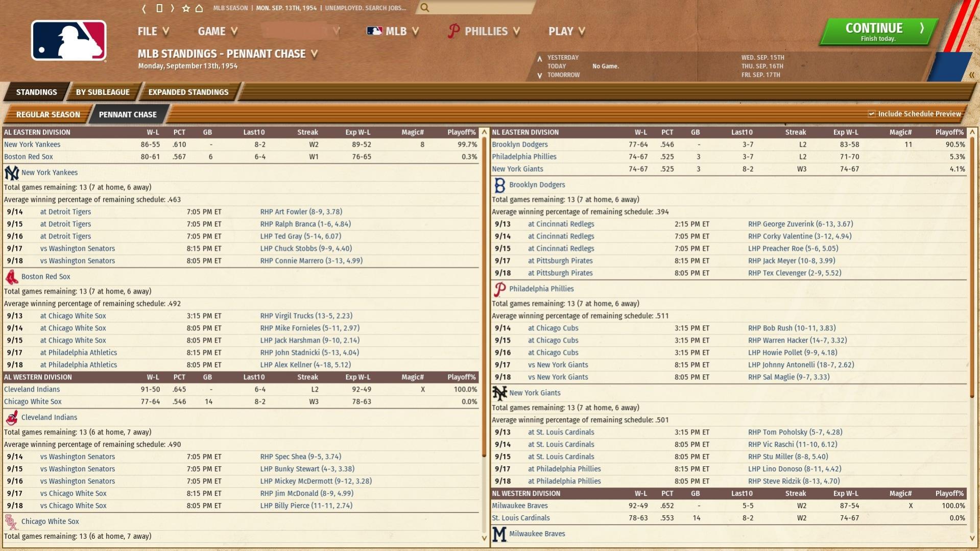Click pitcher RHP Art Fowler (8-9, 3.78)
This screenshot has width=980, height=551.
pyautogui.click(x=301, y=212)
